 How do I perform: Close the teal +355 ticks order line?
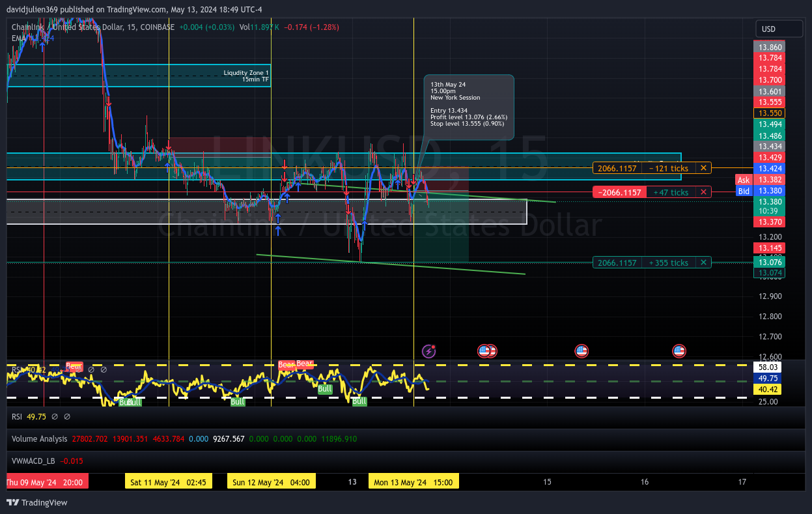(703, 263)
